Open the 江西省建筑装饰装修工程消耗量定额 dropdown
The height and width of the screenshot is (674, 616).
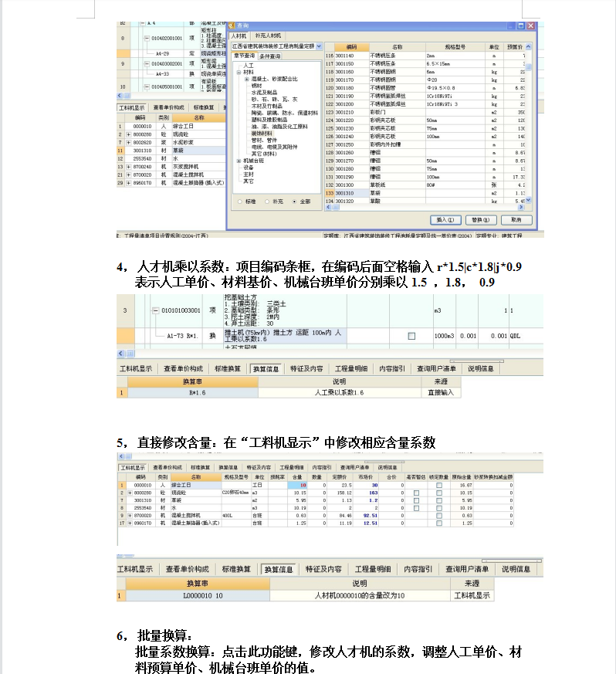(319, 46)
